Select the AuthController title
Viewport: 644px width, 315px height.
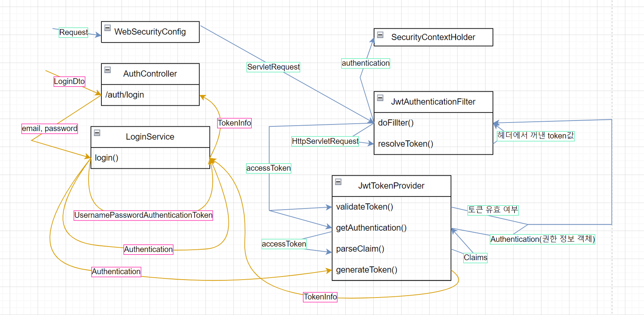point(150,74)
